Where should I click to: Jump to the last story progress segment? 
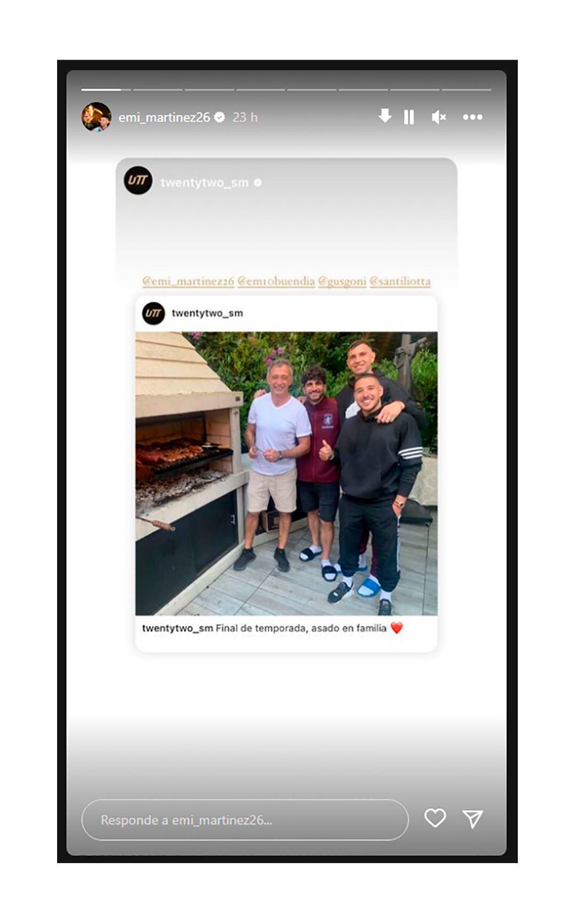pos(466,90)
